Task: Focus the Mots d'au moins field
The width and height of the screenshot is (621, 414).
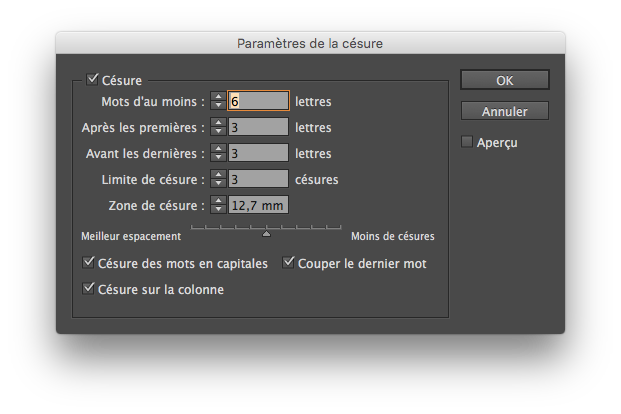Action: 259,101
